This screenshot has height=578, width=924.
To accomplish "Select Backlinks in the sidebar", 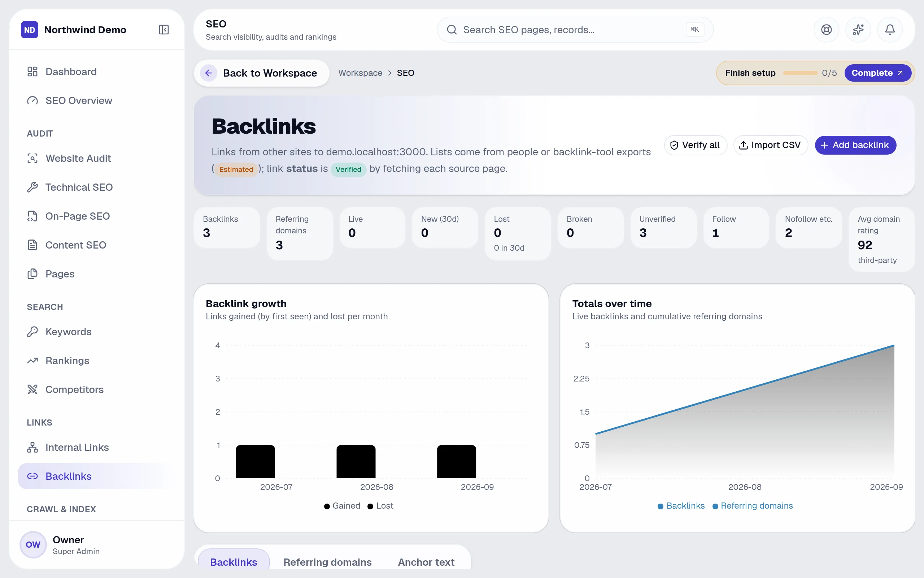I will pos(97,476).
